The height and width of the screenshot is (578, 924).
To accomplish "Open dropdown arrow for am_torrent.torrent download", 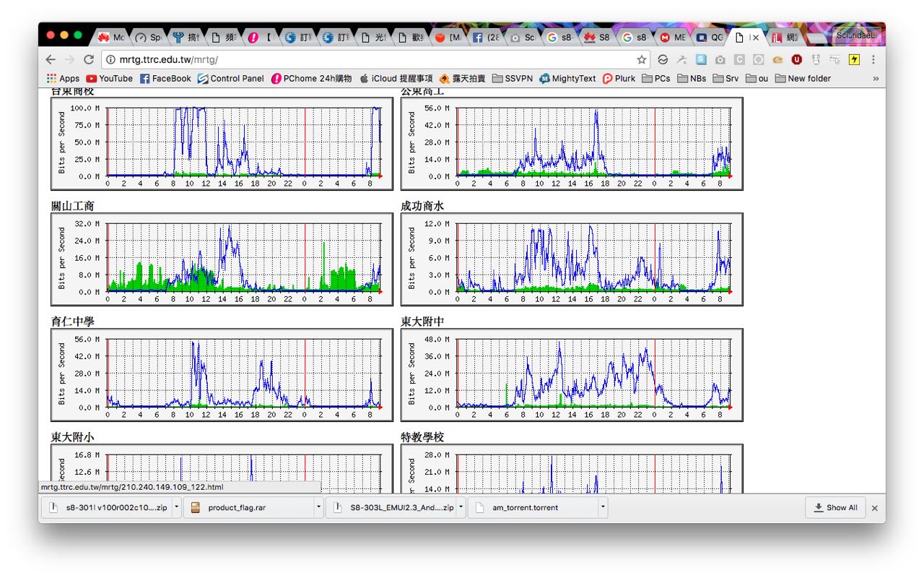I will pyautogui.click(x=602, y=507).
